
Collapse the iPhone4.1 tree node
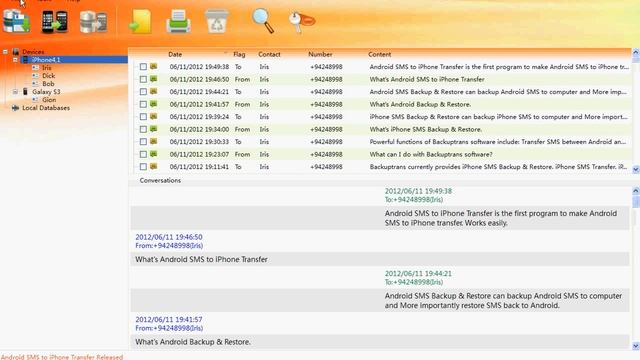pos(16,60)
